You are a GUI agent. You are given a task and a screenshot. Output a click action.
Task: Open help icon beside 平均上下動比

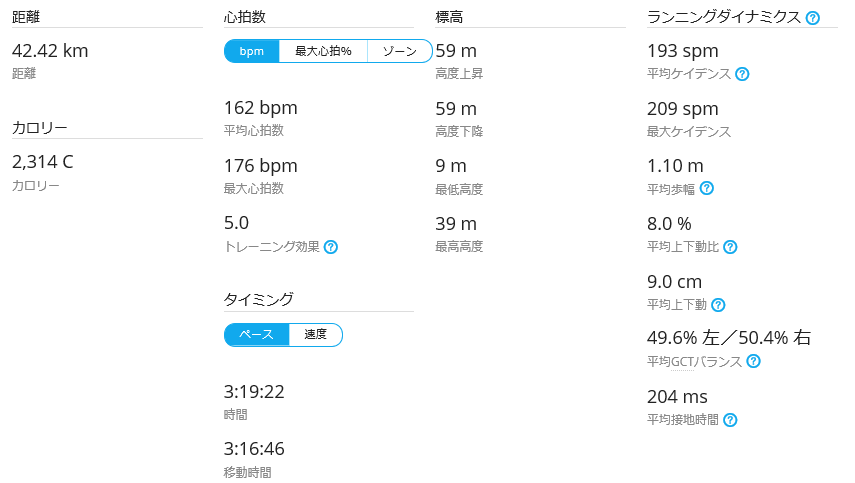730,247
